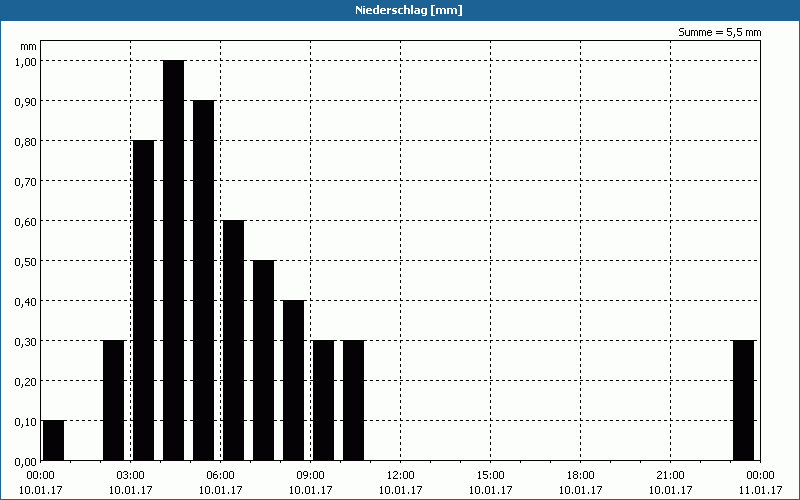
Task: Click the 0,10 y-axis label
Action: coord(26,422)
